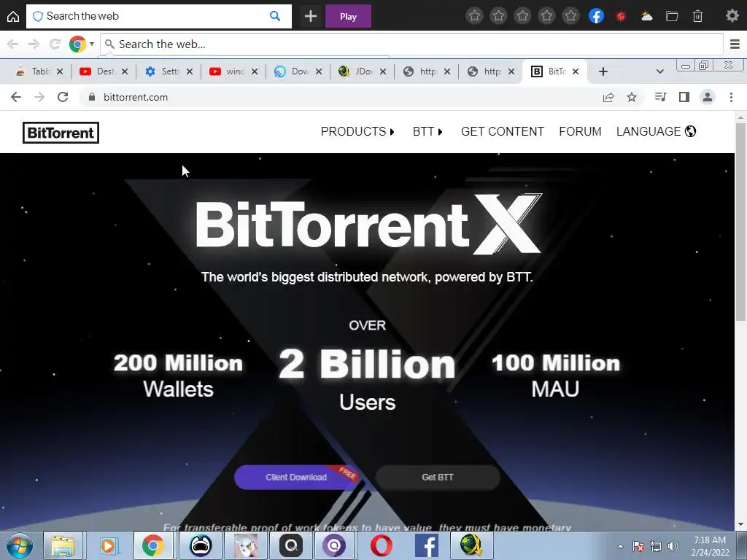Screen dimensions: 747x560
Task: Click the page vertical scrollbar thumb
Action: click(740, 222)
